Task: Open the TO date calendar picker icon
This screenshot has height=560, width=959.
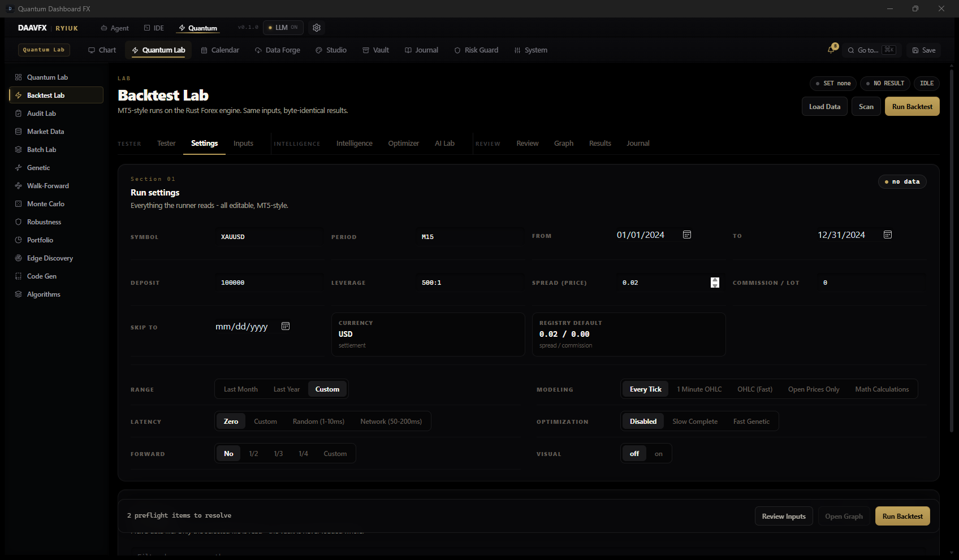Action: (x=888, y=235)
